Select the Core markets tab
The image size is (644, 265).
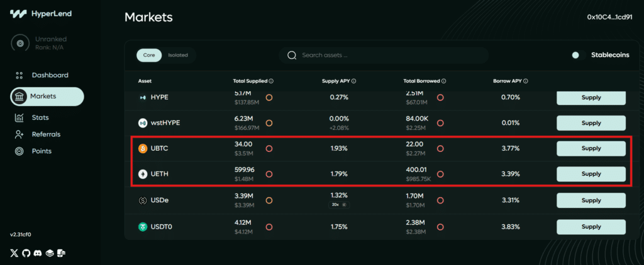click(x=149, y=55)
